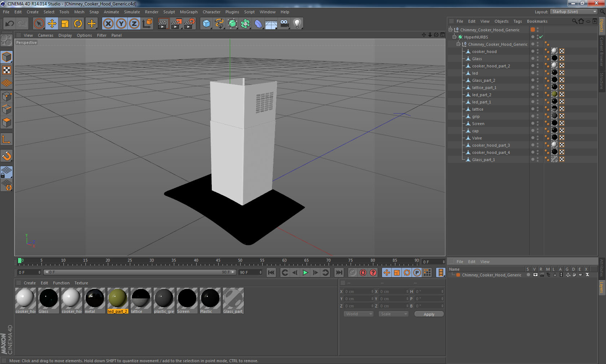Open the Scale mode dropdown
This screenshot has width=606, height=364.
tap(393, 314)
